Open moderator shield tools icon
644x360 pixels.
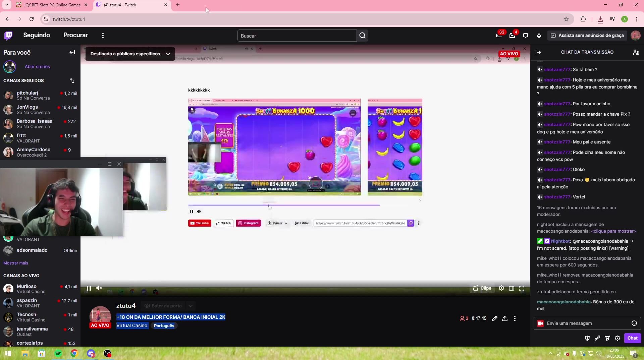pos(587,339)
